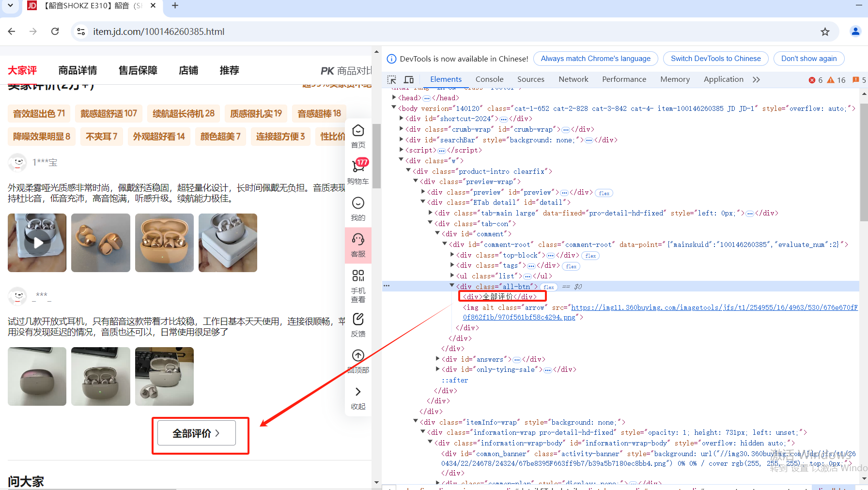Close the SHOKZ E310 browser tab
868x490 pixels.
[153, 6]
